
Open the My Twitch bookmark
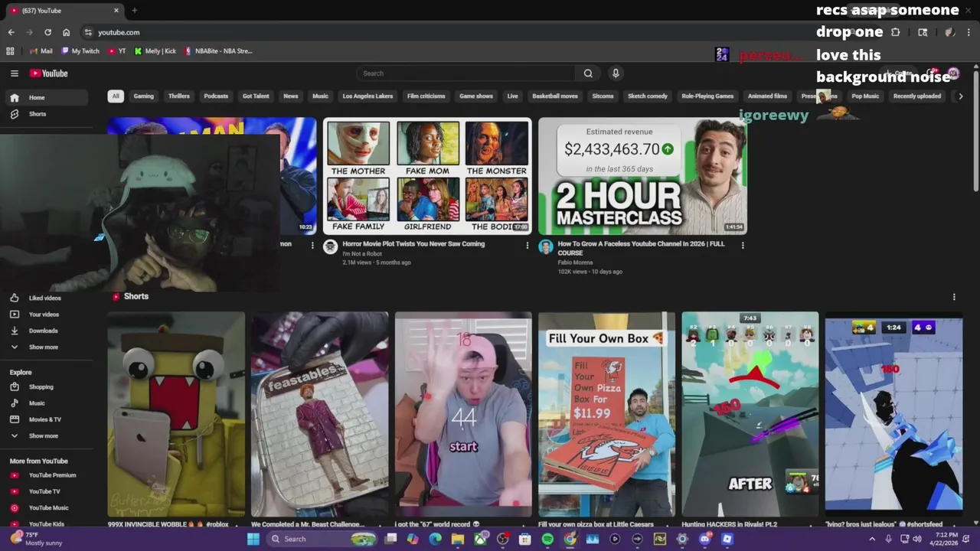80,51
